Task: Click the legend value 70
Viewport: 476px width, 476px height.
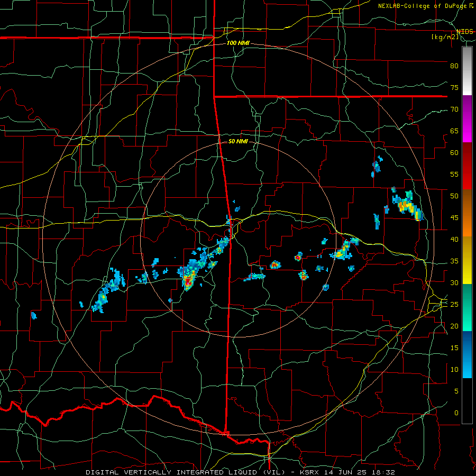Action: (454, 109)
